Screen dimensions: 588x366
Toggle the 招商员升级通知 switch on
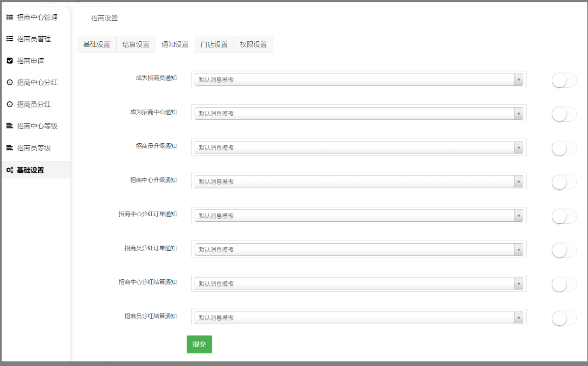564,148
